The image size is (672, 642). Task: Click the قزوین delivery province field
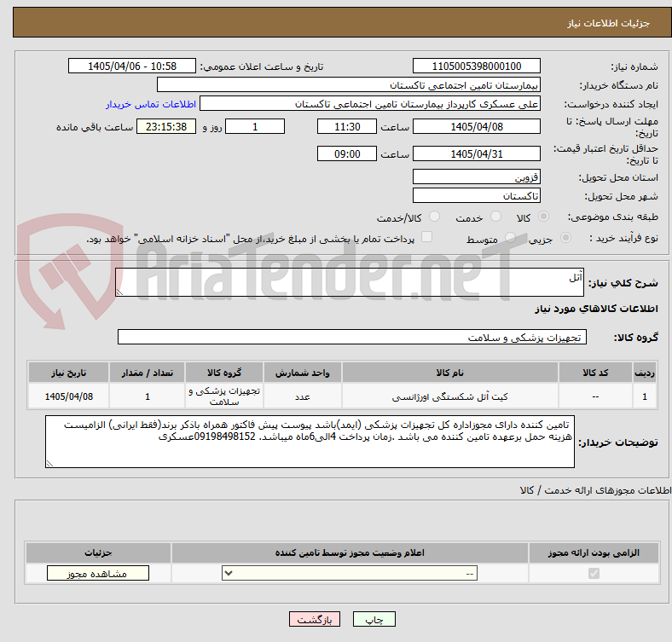pyautogui.click(x=476, y=176)
